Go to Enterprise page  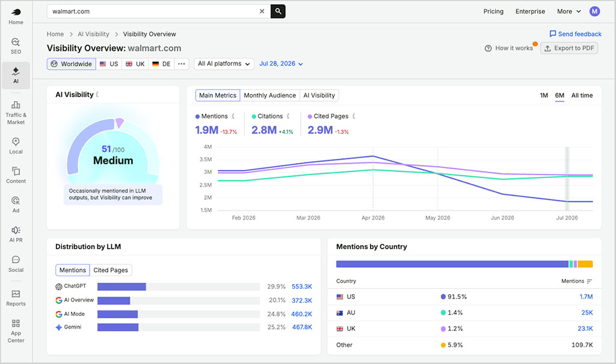pos(530,11)
